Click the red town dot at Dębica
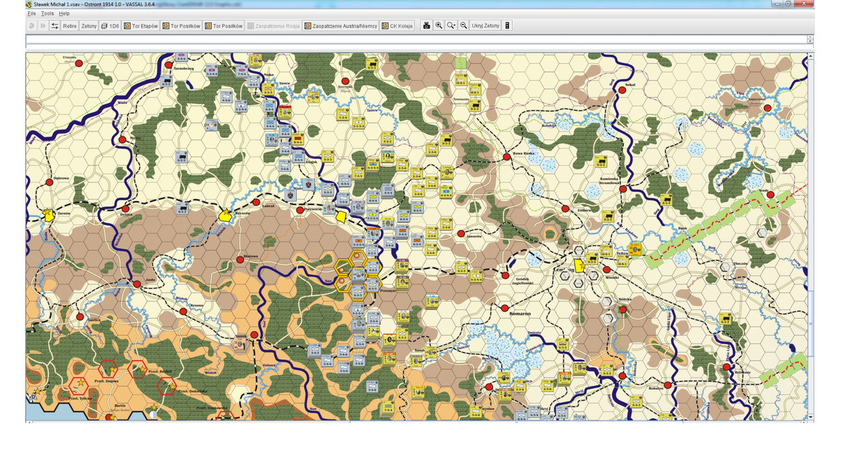This screenshot has width=868, height=470. [x=125, y=208]
